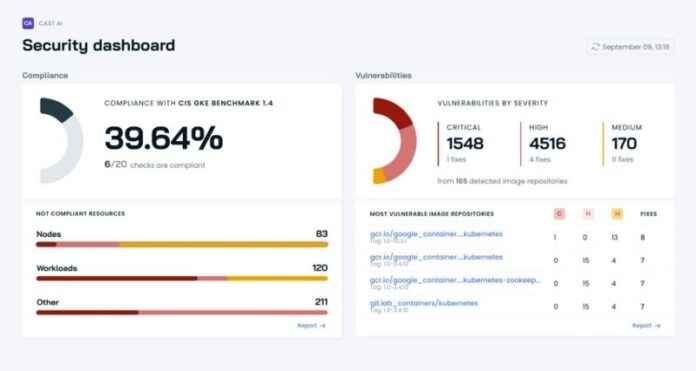
Task: Click the compliance donut chart
Action: 61,141
